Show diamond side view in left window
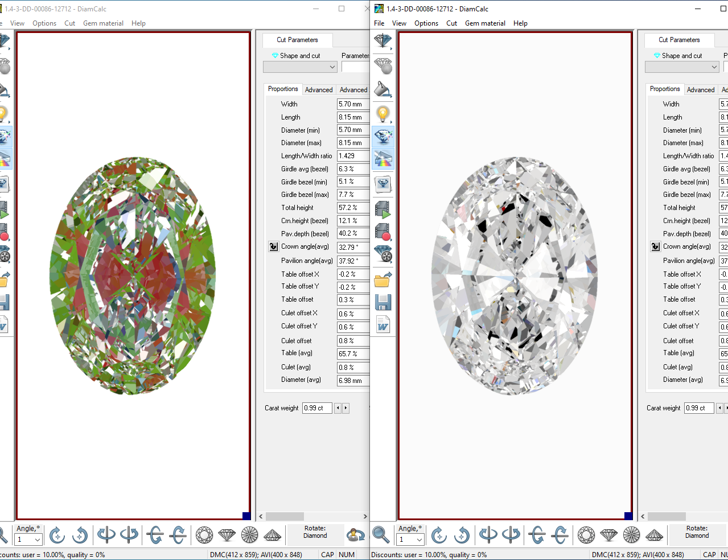The height and width of the screenshot is (560, 728). (x=227, y=535)
